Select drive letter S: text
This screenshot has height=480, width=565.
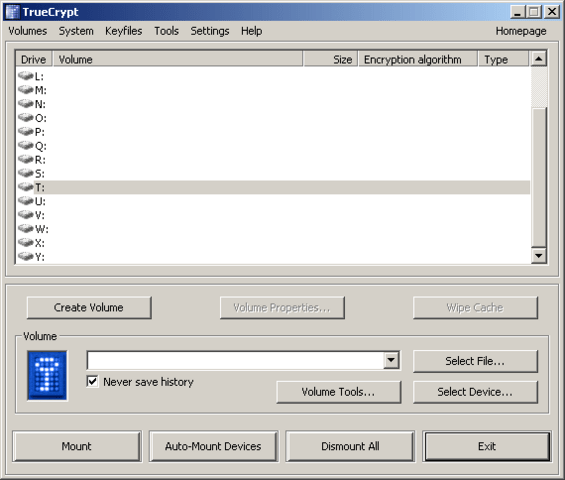[40, 174]
